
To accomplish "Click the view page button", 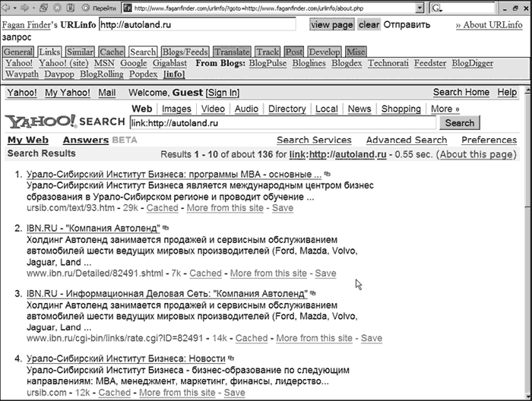I will 331,25.
